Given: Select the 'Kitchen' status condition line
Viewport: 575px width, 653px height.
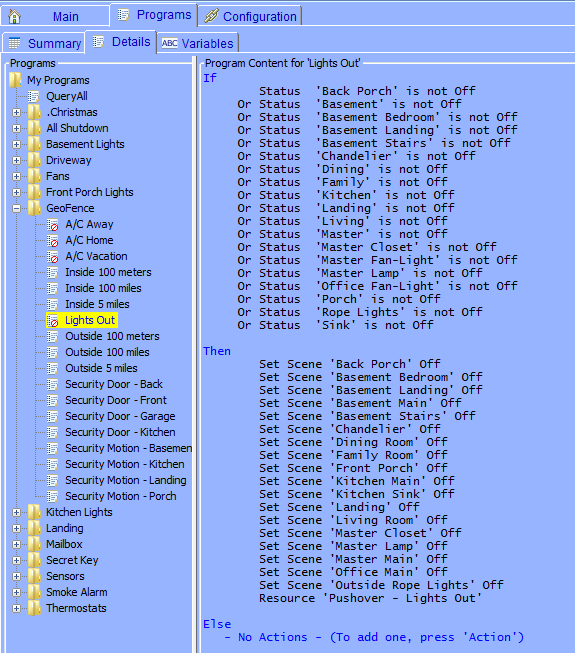Looking at the screenshot, I should [346, 195].
